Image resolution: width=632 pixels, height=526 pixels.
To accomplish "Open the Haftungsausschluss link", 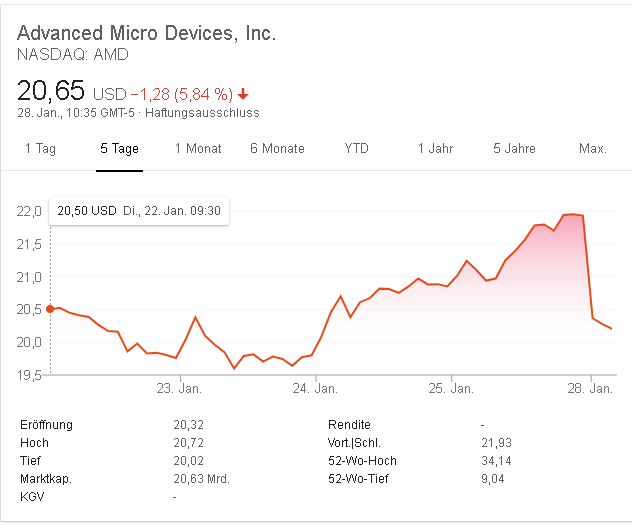I will 202,113.
